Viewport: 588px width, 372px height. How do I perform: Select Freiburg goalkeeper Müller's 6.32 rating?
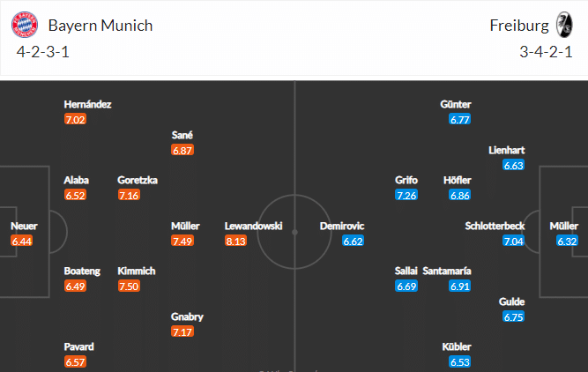click(567, 241)
